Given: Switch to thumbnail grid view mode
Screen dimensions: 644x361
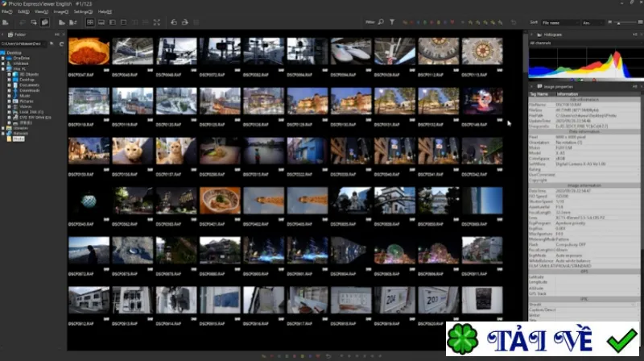Looking at the screenshot, I should click(90, 23).
